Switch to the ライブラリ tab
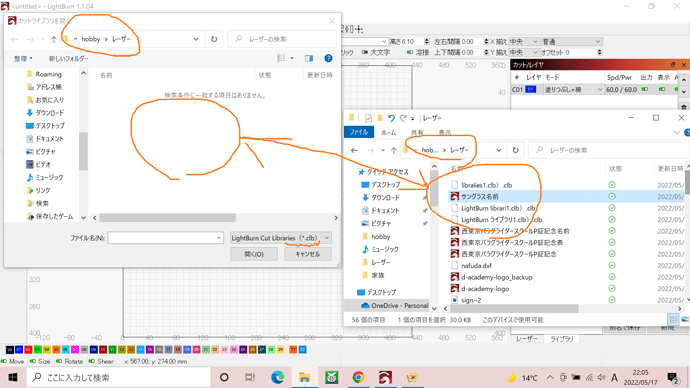 coord(562,339)
